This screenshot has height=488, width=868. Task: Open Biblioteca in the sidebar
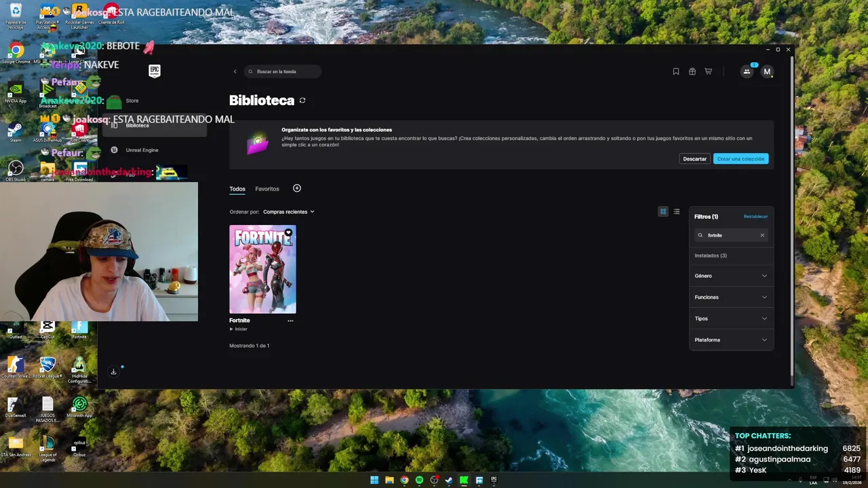click(155, 125)
